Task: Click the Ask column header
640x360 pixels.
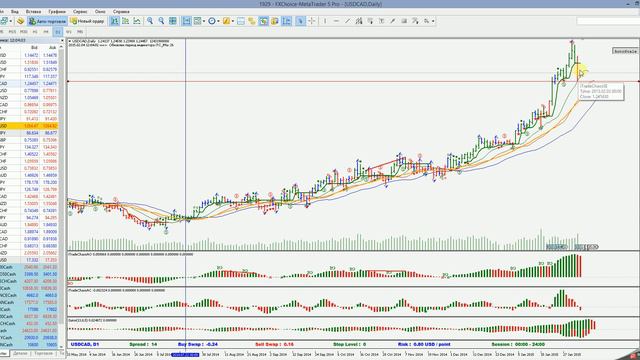Action: tap(52, 48)
